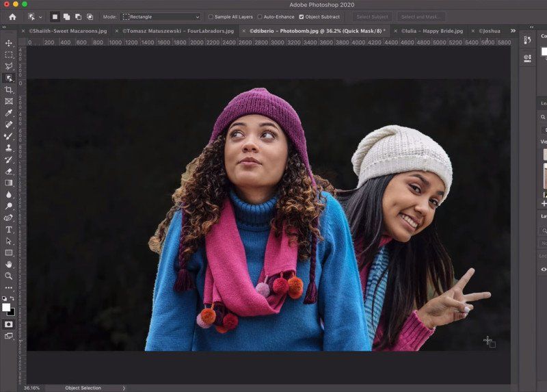Choose Intersect with Selection mode
The image size is (547, 392).
point(90,16)
